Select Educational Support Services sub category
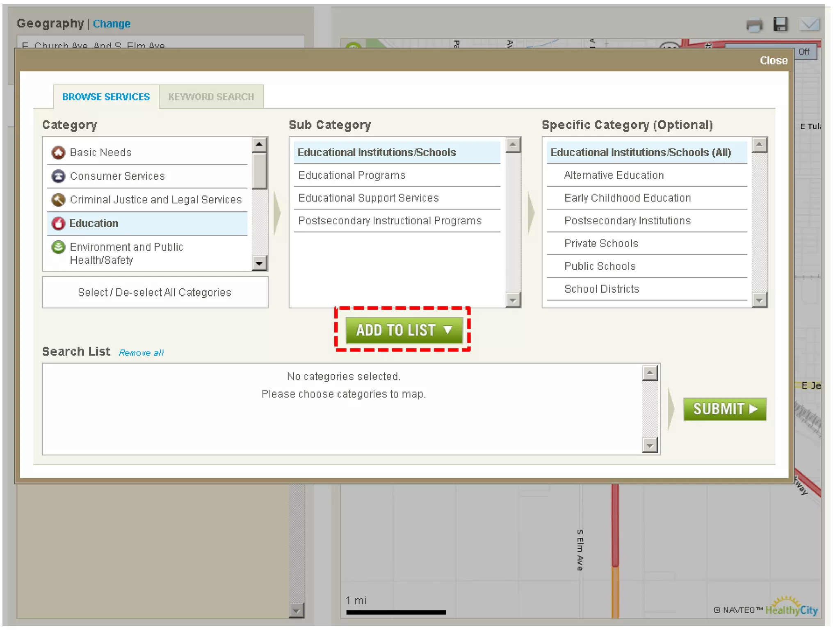The image size is (840, 630). 397,198
